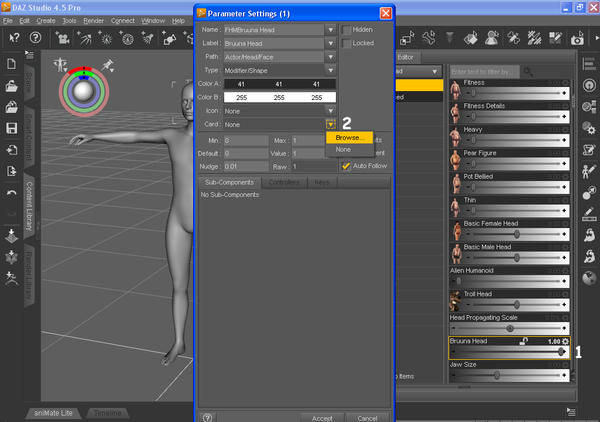Image resolution: width=600 pixels, height=422 pixels.
Task: Open the Label field dropdown arrow
Action: point(331,43)
